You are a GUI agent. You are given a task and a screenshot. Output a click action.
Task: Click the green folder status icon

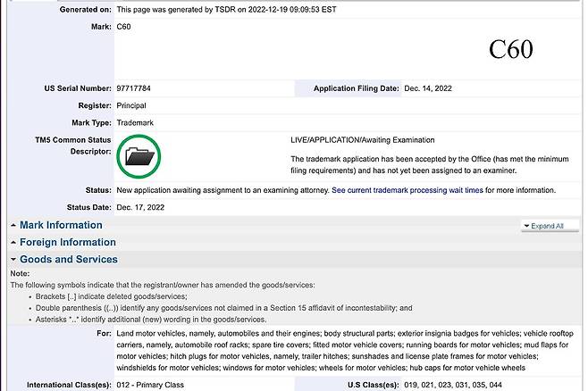(x=139, y=157)
